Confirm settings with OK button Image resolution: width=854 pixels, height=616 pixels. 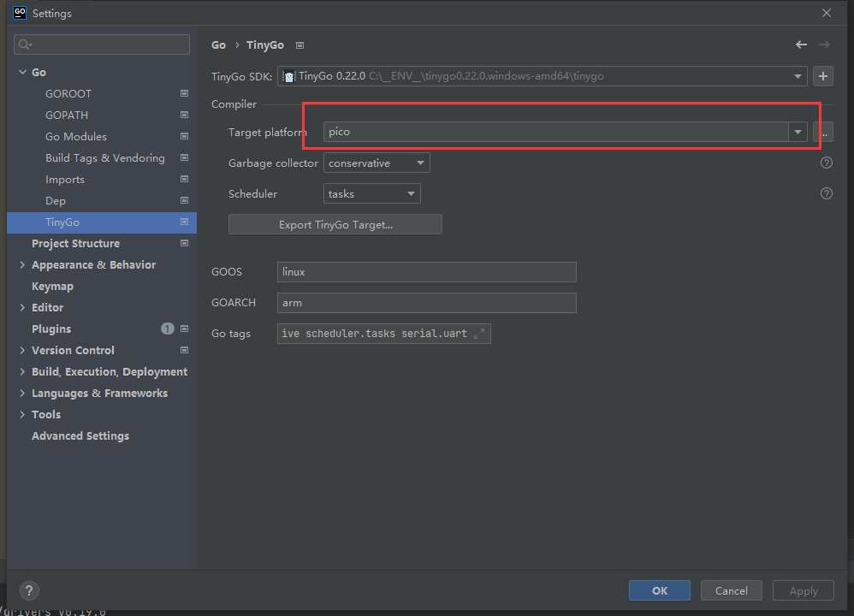coord(660,590)
